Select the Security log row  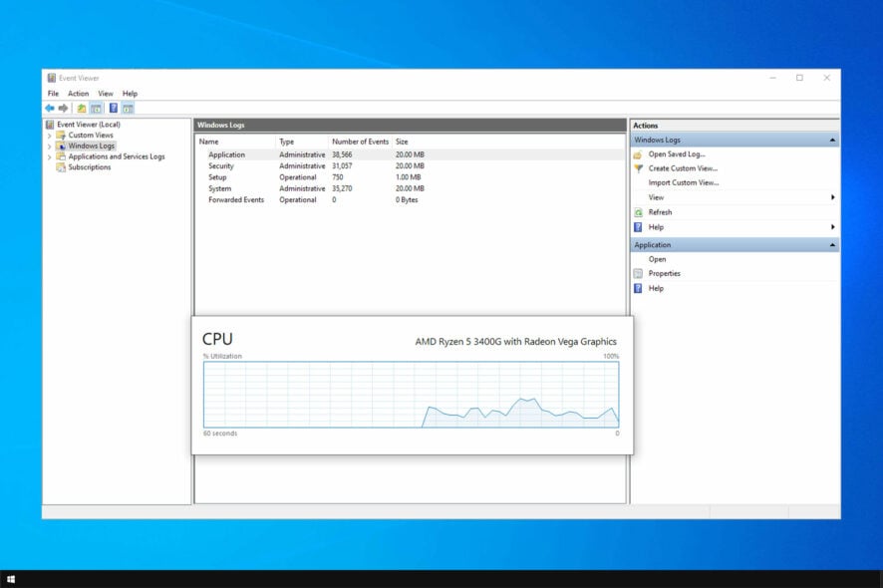411,166
